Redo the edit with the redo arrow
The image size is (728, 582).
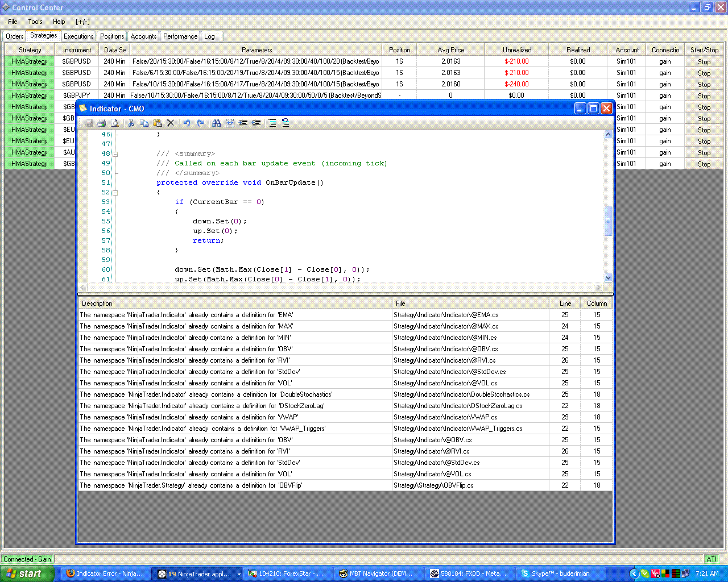pyautogui.click(x=200, y=123)
